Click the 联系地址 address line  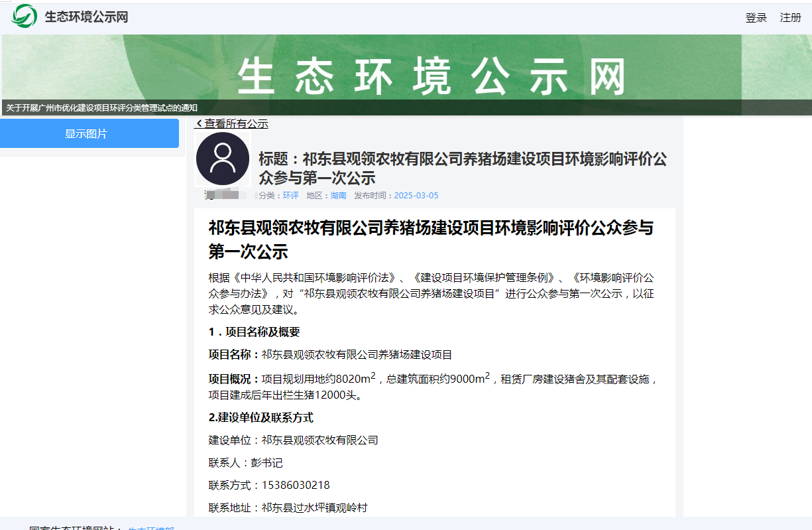[288, 507]
